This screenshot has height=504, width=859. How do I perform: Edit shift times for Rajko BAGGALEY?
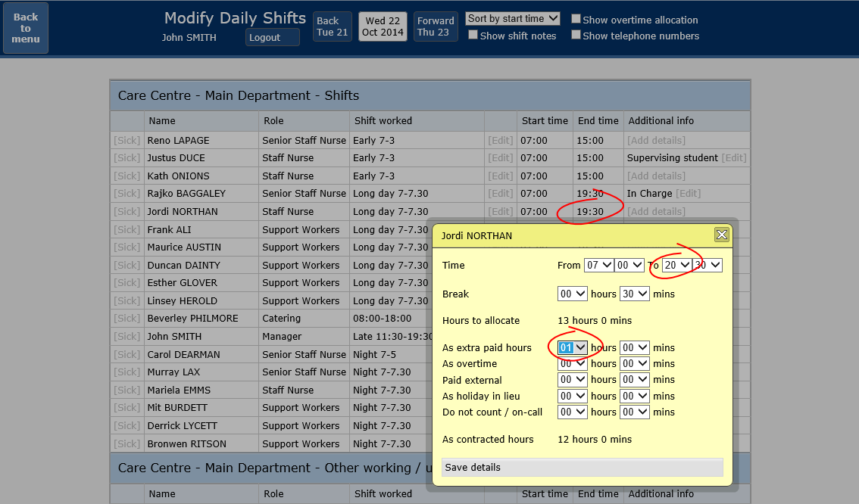pyautogui.click(x=501, y=194)
